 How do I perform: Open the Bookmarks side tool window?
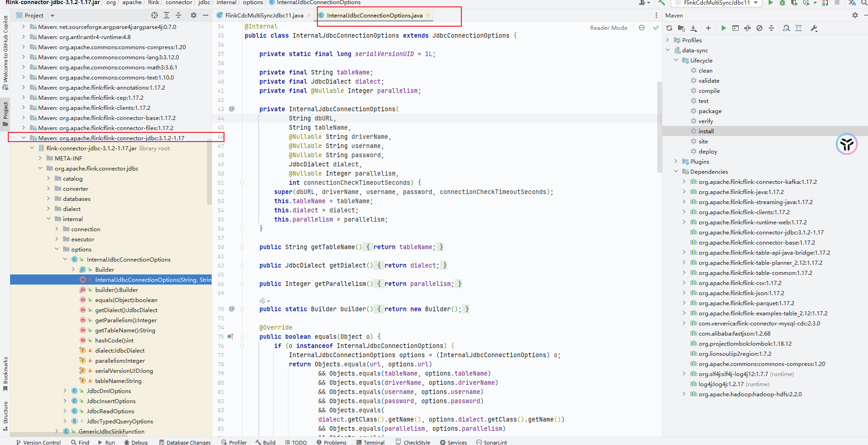6,374
